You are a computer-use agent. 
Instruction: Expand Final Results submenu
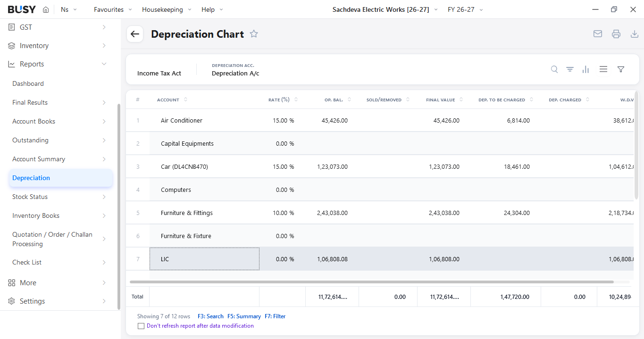(x=104, y=102)
